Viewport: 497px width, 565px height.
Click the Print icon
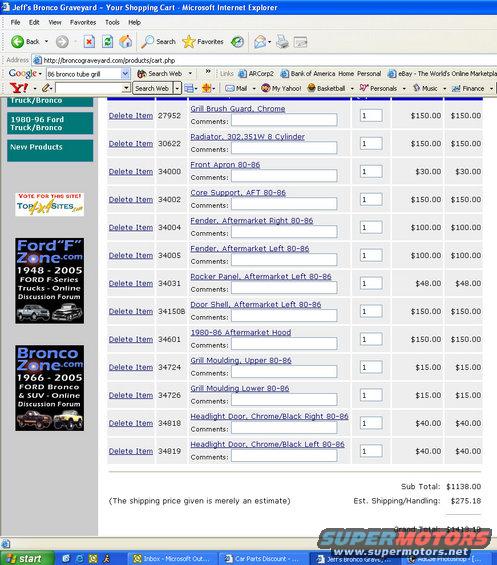point(282,42)
